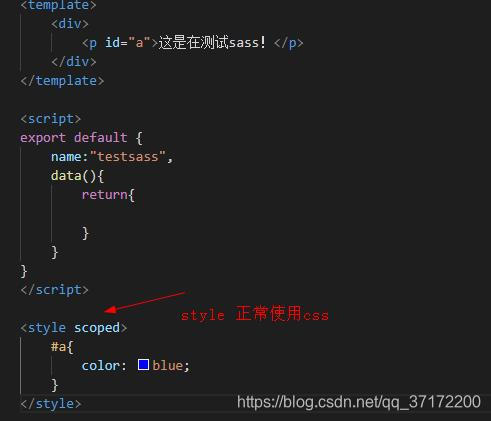Click the return keyword
This screenshot has width=491, height=421.
pyautogui.click(x=104, y=195)
